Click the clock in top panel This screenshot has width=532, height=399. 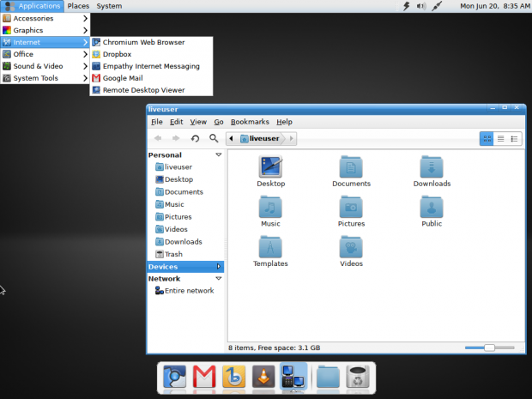(495, 6)
